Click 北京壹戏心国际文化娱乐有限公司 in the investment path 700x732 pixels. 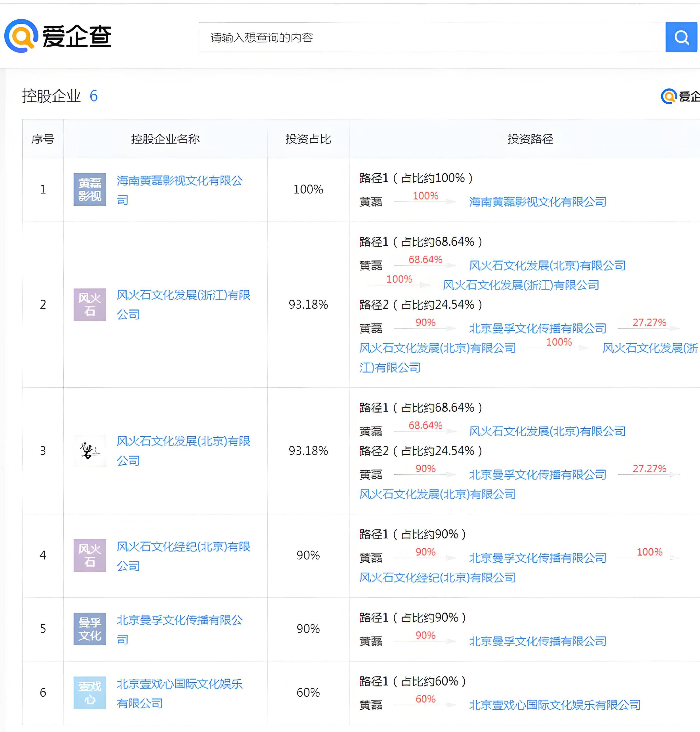[555, 705]
